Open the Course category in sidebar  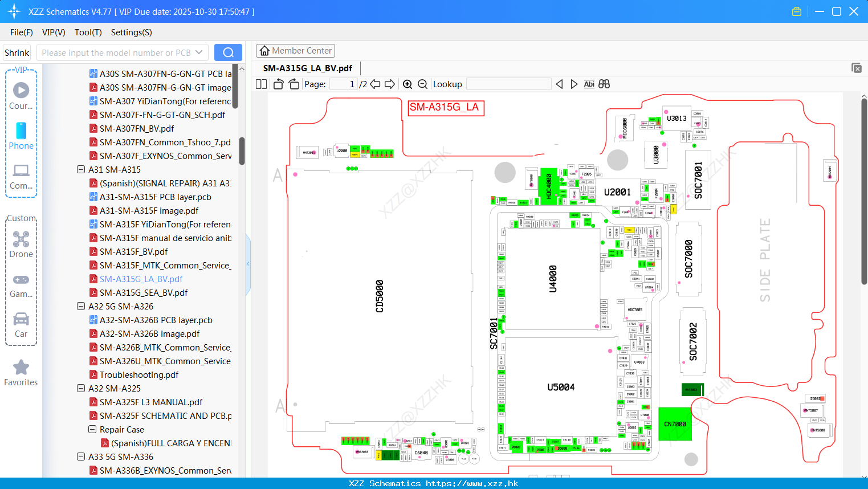21,96
